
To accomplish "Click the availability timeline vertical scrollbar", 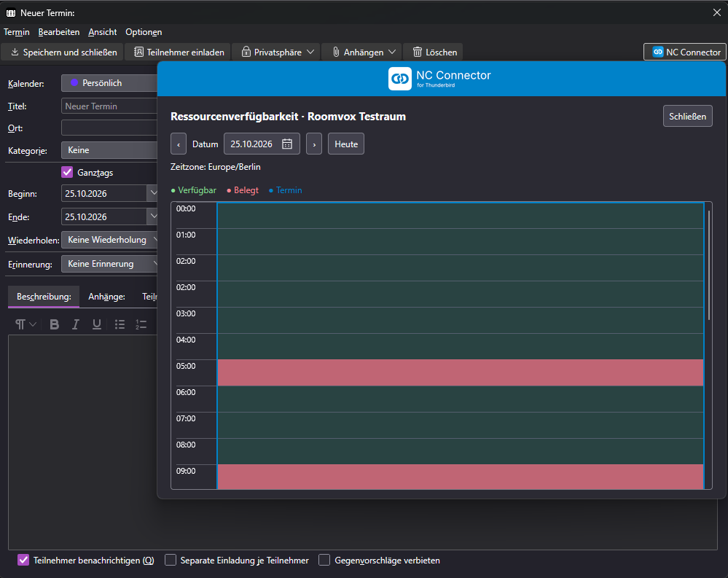I will point(709,265).
